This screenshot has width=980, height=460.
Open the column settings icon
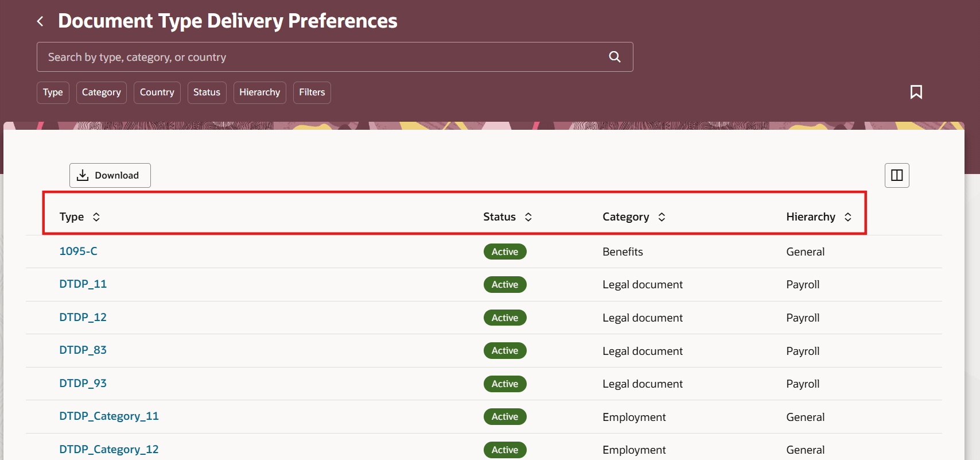pos(897,175)
